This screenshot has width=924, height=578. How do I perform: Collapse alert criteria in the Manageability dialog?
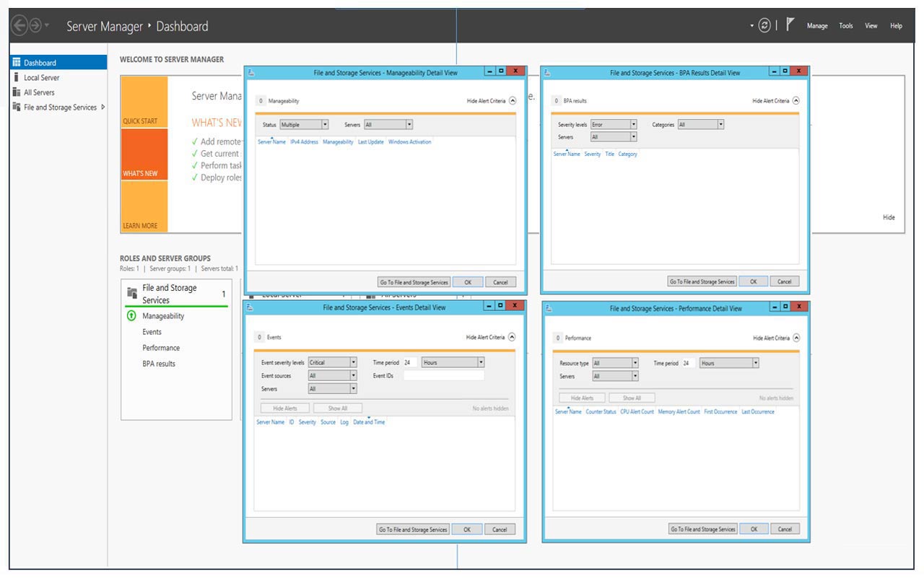tap(513, 101)
